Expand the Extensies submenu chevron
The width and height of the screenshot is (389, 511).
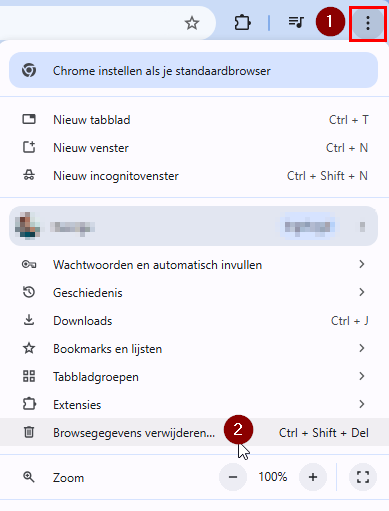coord(362,404)
